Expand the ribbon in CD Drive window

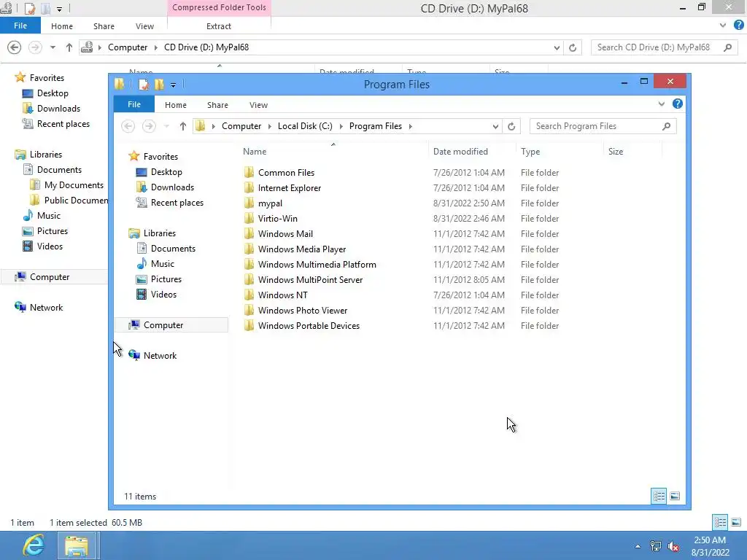723,26
